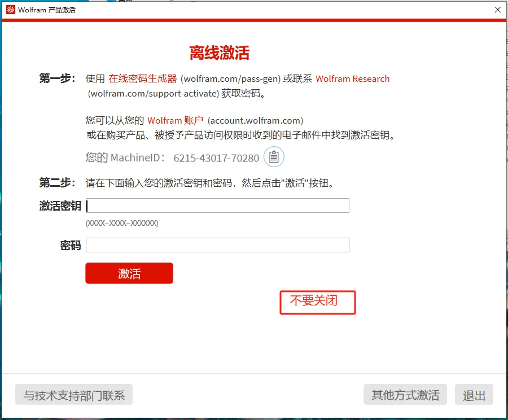Click the 与技术支持部门联系 button
Screen dimensions: 508x420
tap(74, 395)
